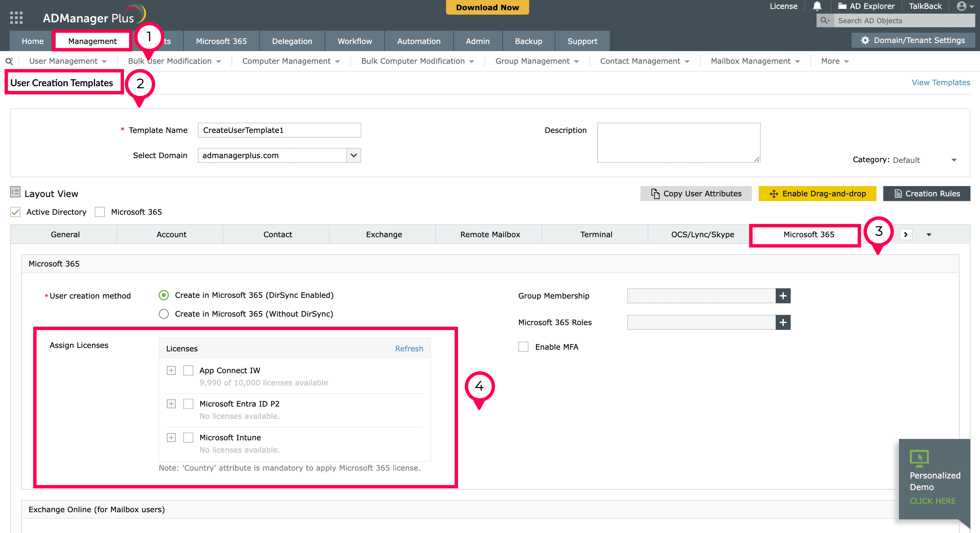This screenshot has height=533, width=980.
Task: Click the Layout View icon
Action: (x=15, y=193)
